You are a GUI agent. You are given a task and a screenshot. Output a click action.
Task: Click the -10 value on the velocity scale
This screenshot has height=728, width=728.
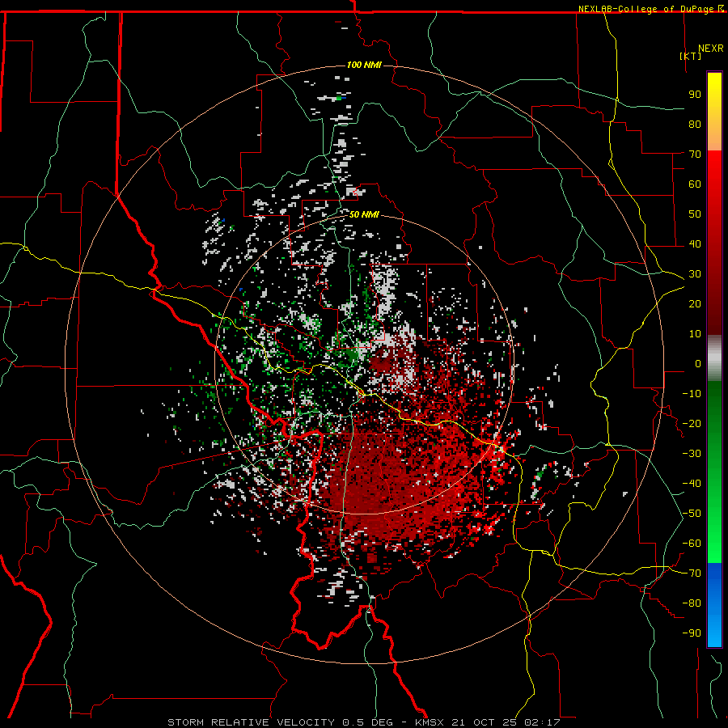coord(692,394)
